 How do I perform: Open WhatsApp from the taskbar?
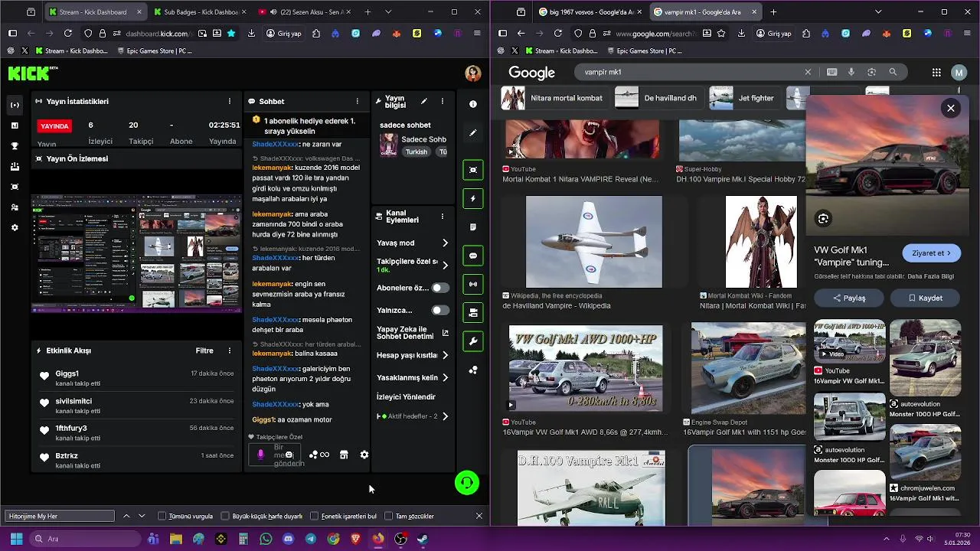click(266, 539)
